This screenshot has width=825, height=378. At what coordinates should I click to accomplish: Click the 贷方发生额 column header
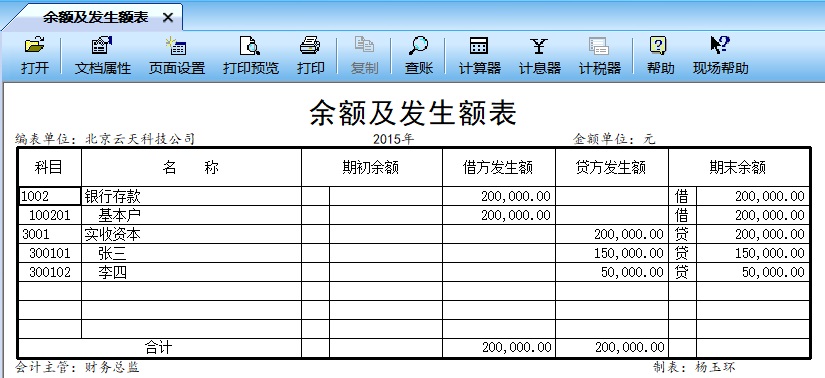tap(611, 167)
